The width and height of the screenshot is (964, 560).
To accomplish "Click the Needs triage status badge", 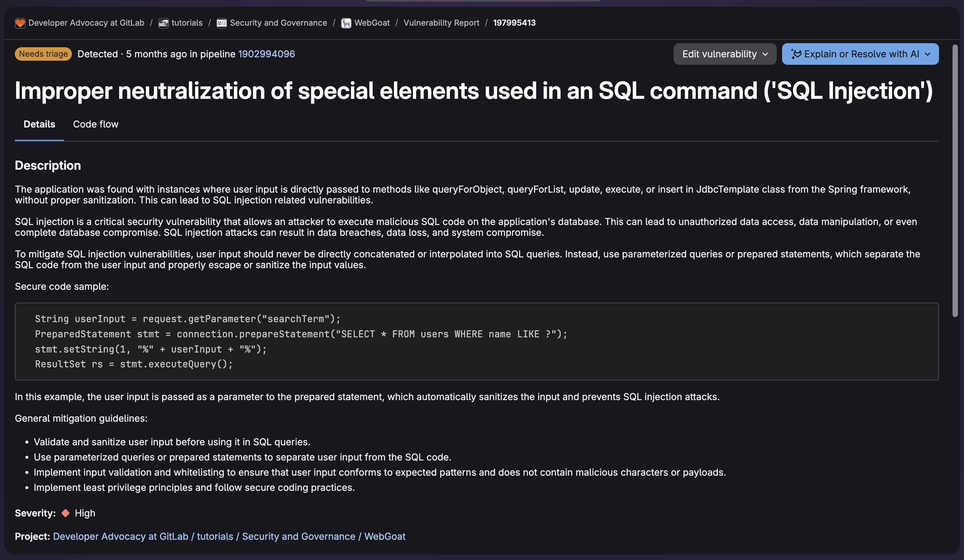I will [43, 54].
